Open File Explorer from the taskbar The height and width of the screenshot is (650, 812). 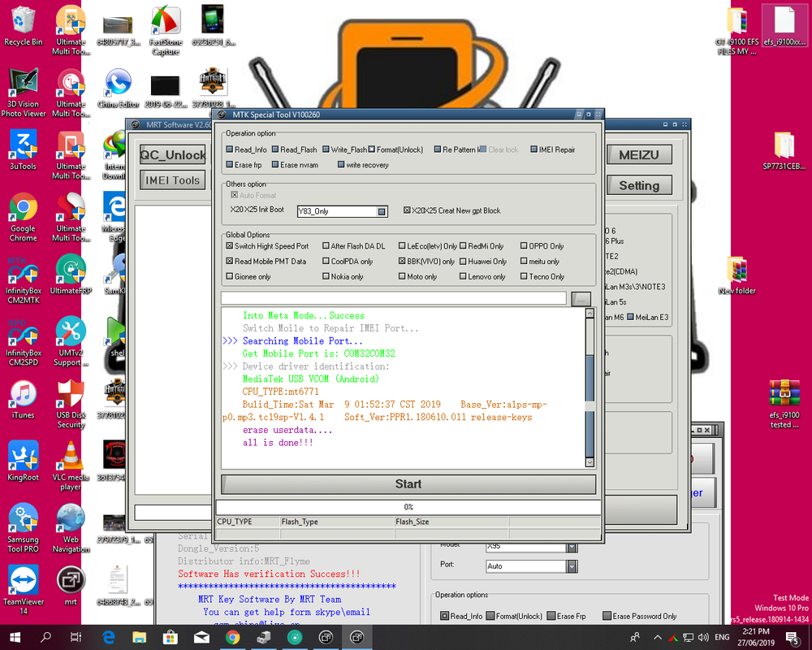click(x=140, y=637)
